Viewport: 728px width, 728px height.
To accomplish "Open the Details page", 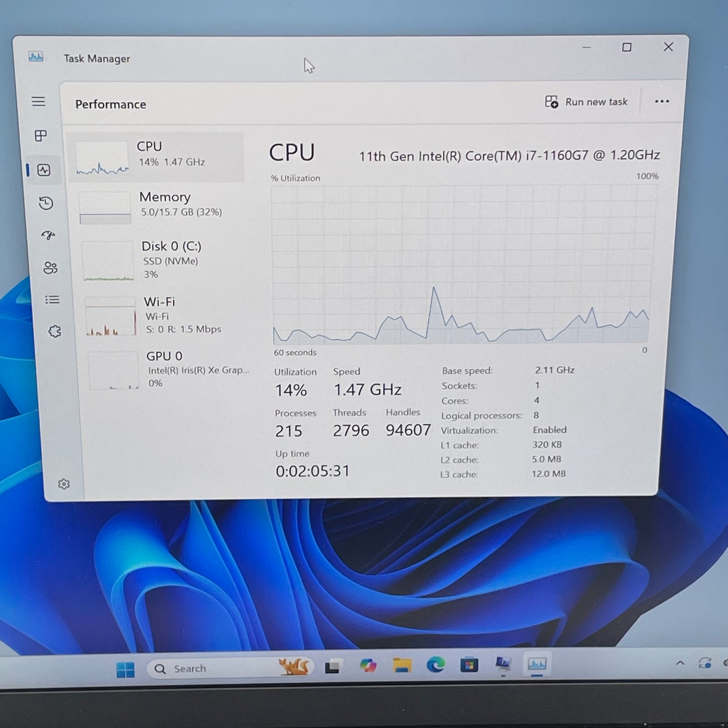I will [x=52, y=300].
